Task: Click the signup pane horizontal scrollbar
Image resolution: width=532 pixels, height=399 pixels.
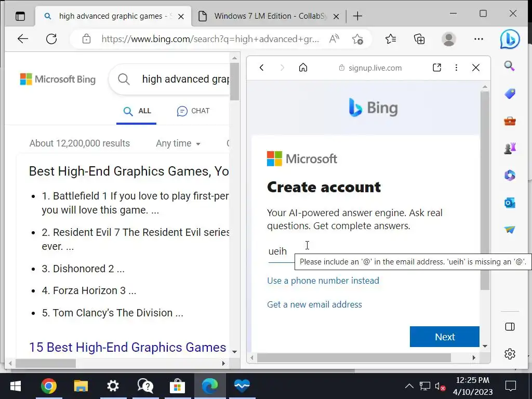Action: point(354,357)
